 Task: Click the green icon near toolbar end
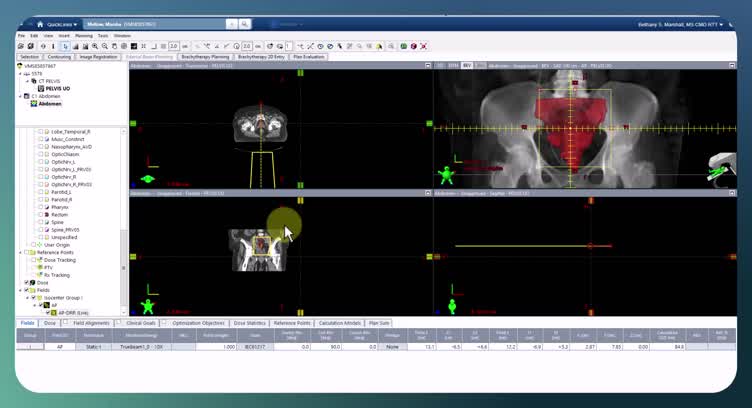point(404,47)
